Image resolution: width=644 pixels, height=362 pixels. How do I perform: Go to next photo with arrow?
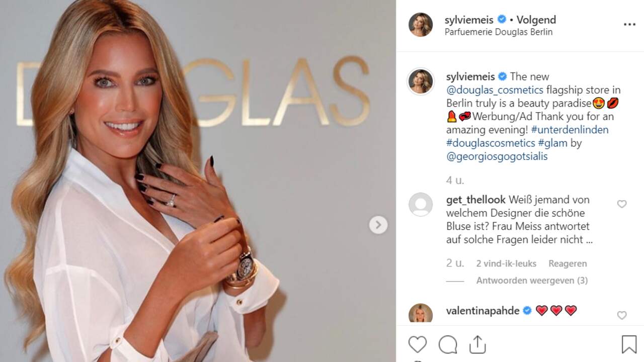pos(378,224)
